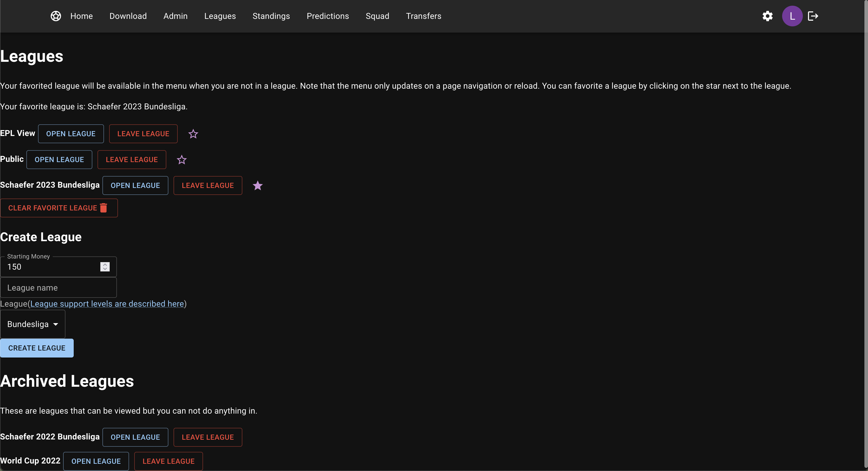Screen dimensions: 868x471
Task: Adjust the Starting Money value field
Action: (x=105, y=267)
